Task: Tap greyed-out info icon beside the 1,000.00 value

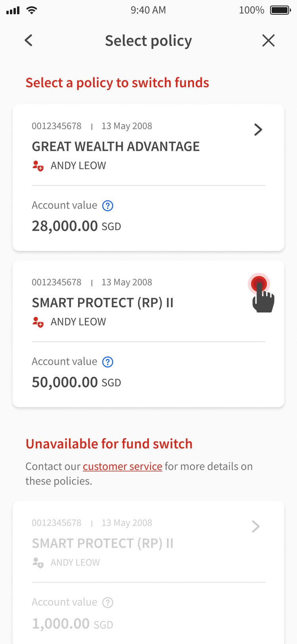Action: point(108,603)
